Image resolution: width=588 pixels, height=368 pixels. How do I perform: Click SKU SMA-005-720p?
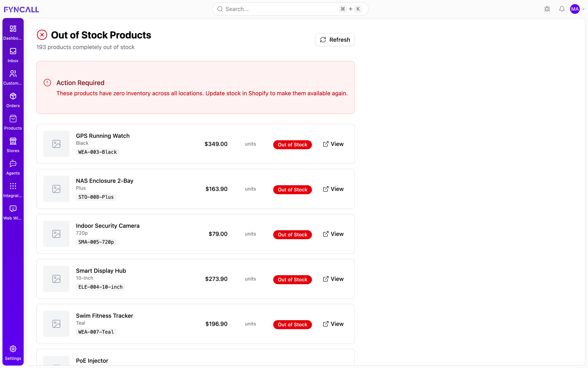[96, 242]
